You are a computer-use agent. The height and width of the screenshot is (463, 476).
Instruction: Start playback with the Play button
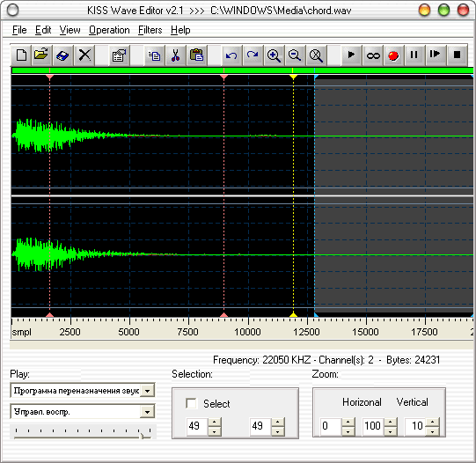(351, 55)
